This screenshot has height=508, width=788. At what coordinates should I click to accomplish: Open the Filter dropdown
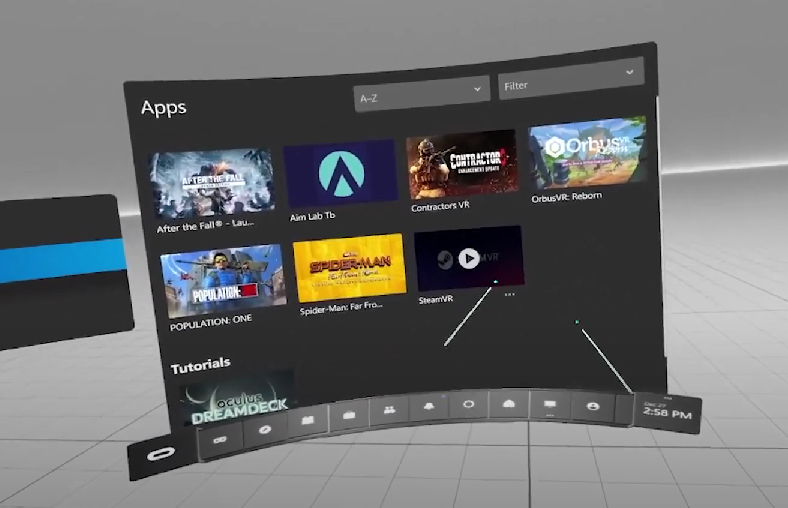coord(571,79)
